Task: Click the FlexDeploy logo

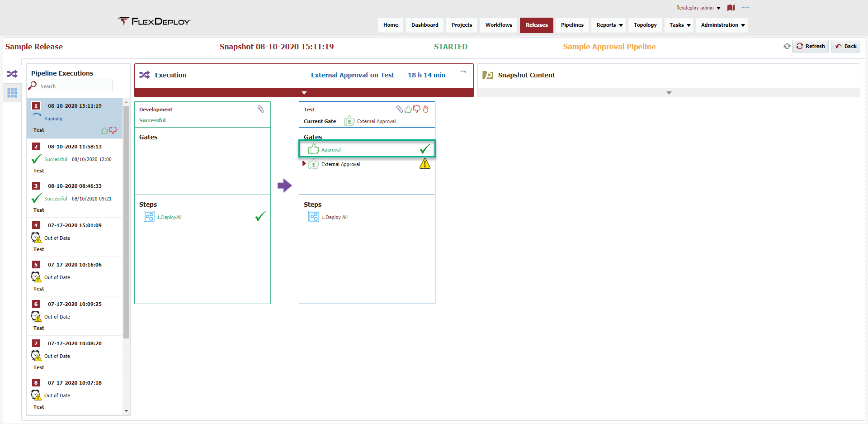Action: pos(155,21)
